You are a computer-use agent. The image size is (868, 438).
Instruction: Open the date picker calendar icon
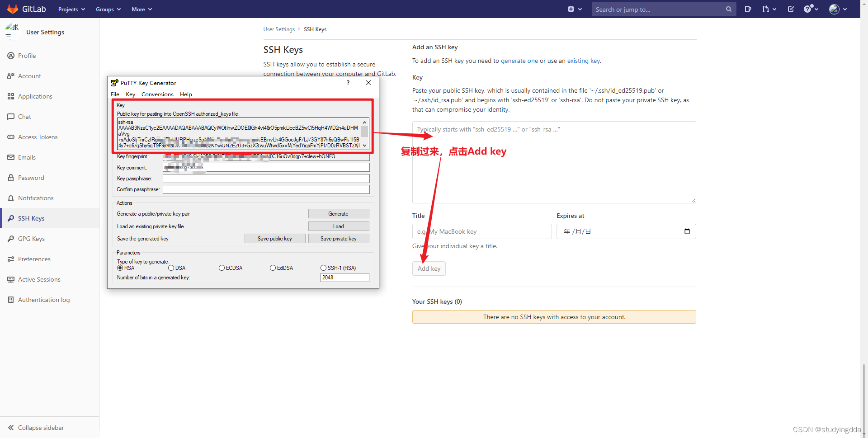[x=687, y=231]
